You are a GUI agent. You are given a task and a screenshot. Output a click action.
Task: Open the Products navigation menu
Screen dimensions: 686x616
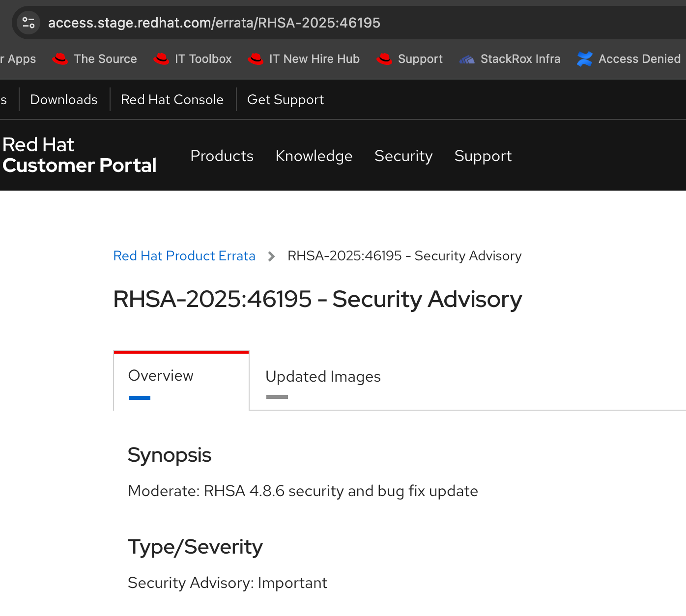pos(222,156)
